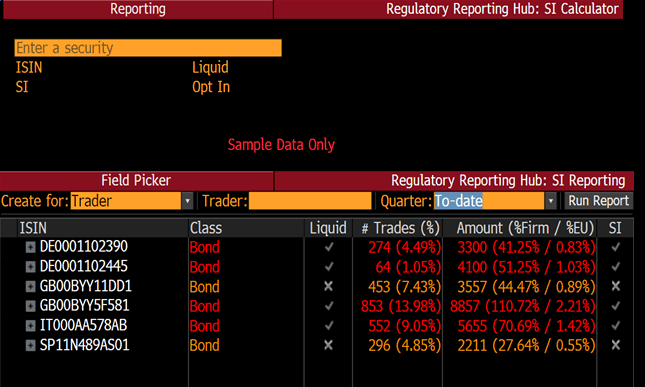Viewport: 645px width, 387px height.
Task: Click SI checkmark for GB00BYY5F581
Action: tap(615, 306)
